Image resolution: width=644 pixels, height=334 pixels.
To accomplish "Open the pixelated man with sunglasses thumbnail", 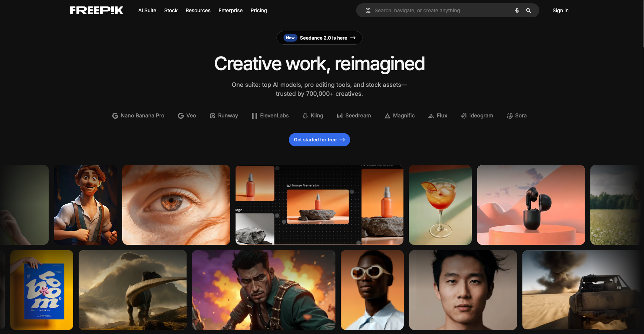I will pos(372,290).
